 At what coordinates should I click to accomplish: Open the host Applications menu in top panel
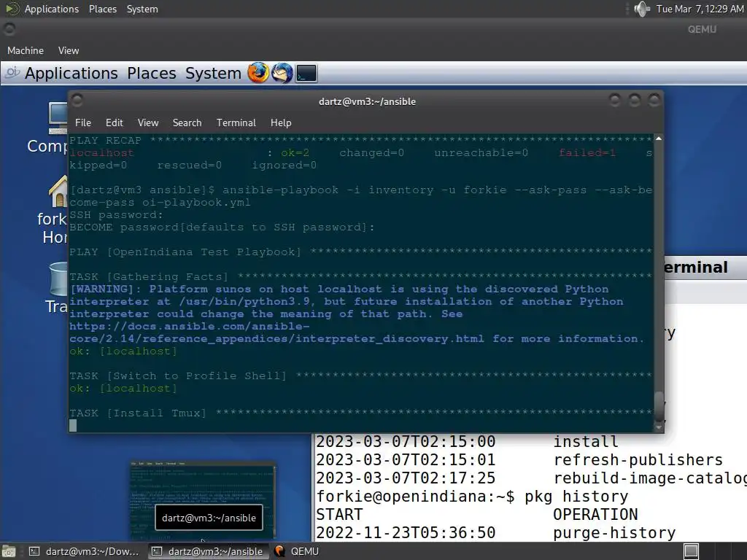coord(52,9)
